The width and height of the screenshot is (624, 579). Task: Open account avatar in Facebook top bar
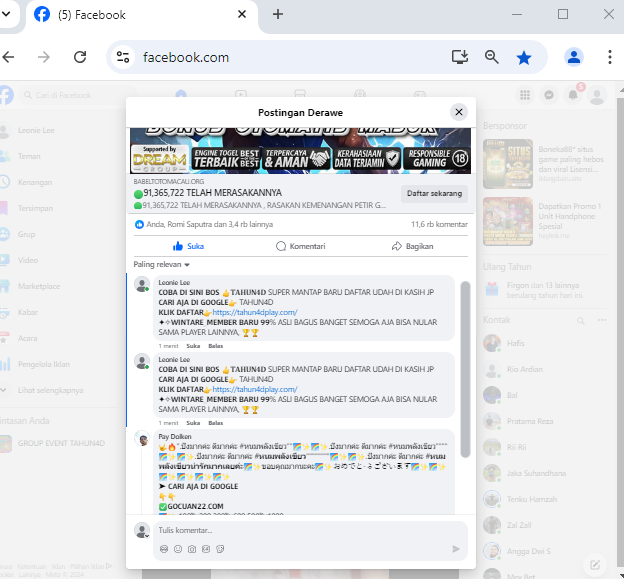click(x=597, y=95)
